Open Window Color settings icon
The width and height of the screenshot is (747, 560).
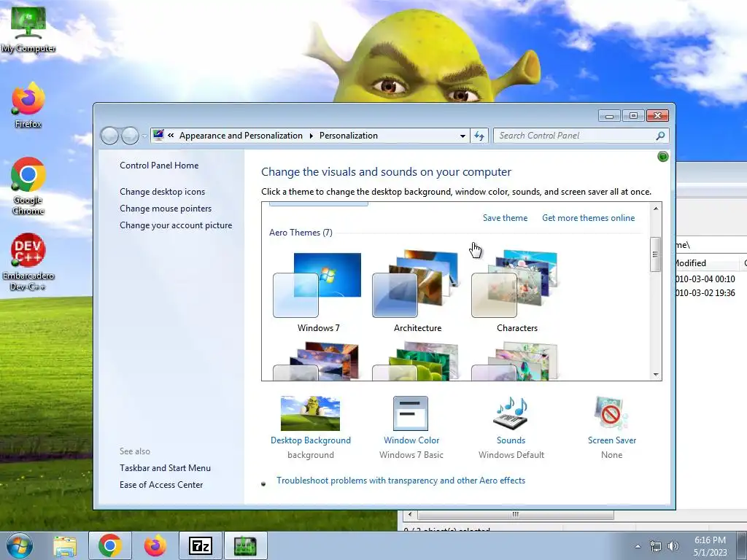411,413
